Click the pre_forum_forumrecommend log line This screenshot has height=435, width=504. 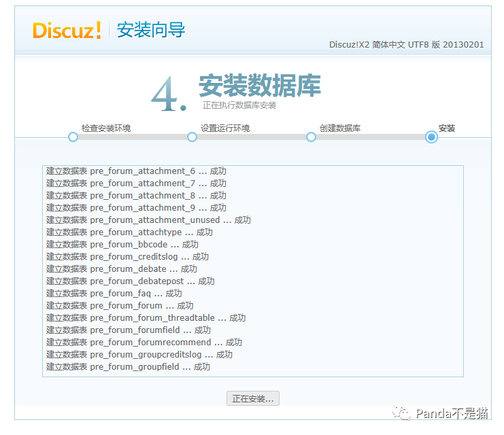[144, 342]
